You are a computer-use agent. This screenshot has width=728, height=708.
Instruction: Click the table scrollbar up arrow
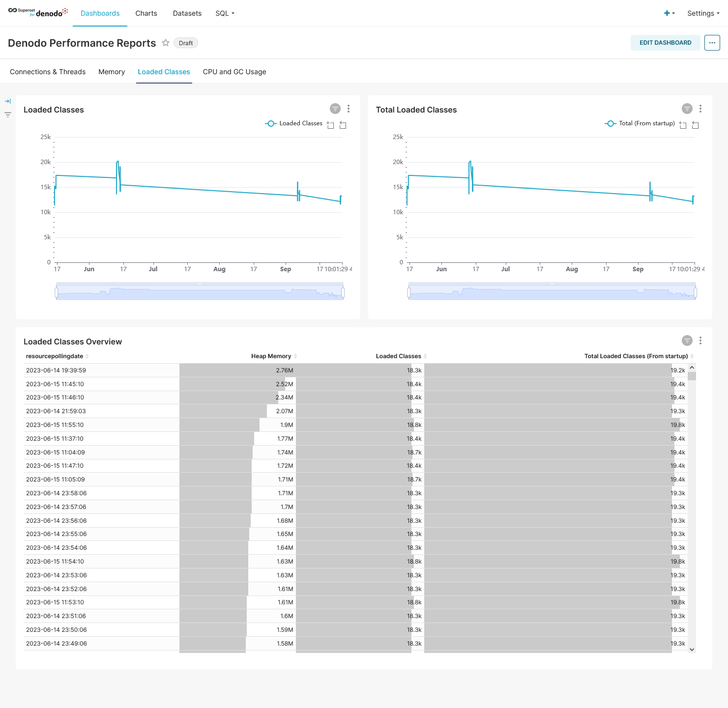pos(692,368)
